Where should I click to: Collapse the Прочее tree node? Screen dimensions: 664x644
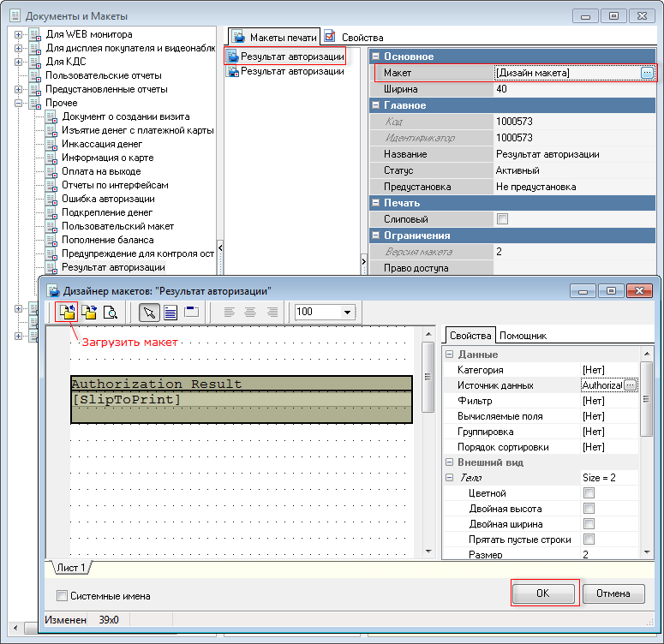click(x=19, y=103)
